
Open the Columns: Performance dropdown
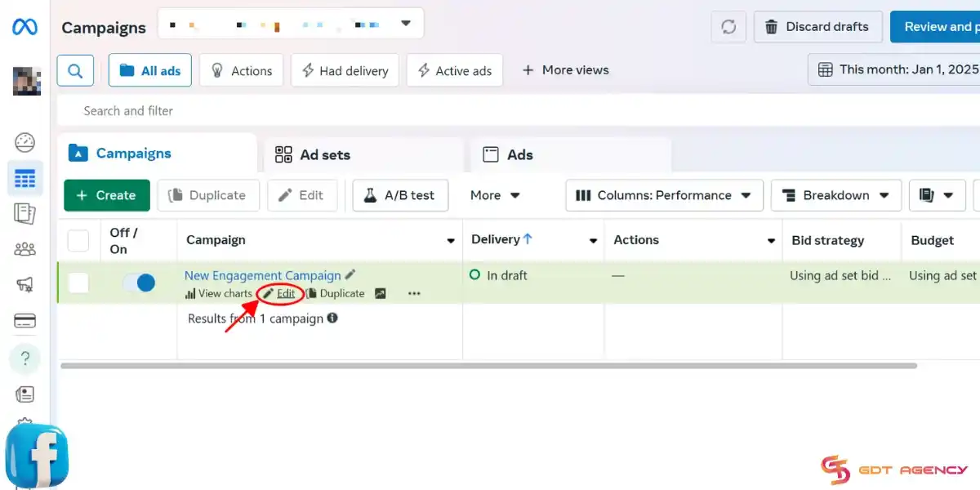(664, 195)
